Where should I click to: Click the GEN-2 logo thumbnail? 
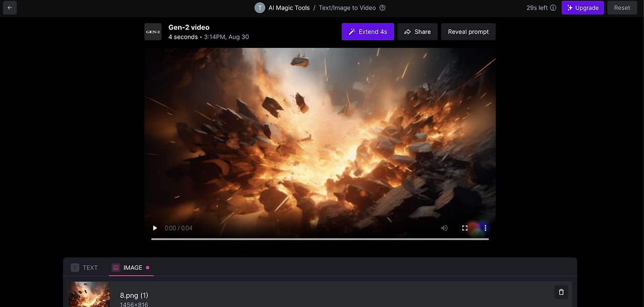coord(153,32)
